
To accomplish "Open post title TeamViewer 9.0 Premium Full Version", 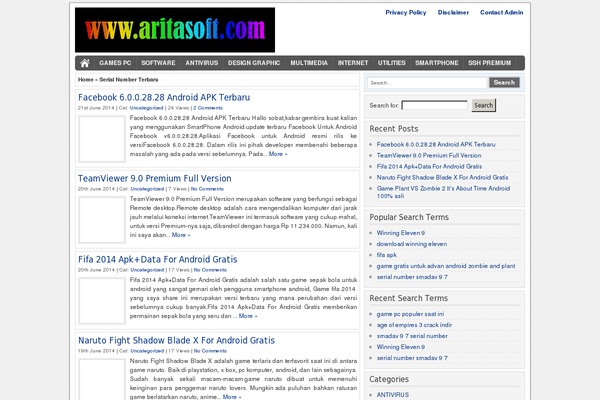I will click(x=155, y=178).
